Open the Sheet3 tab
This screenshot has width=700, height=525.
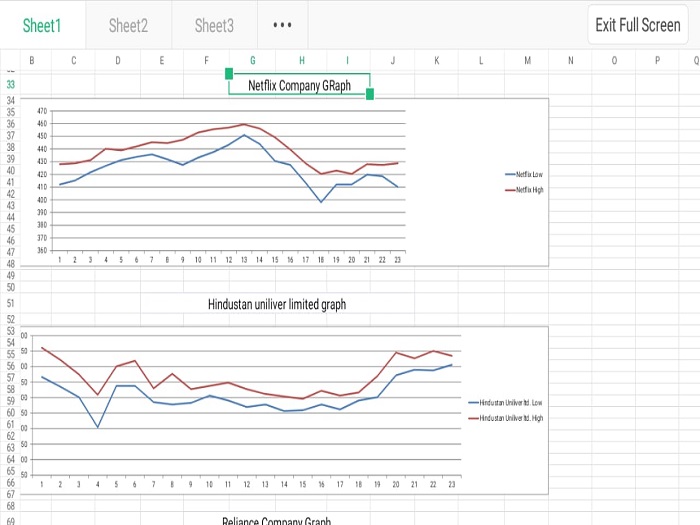[x=214, y=25]
